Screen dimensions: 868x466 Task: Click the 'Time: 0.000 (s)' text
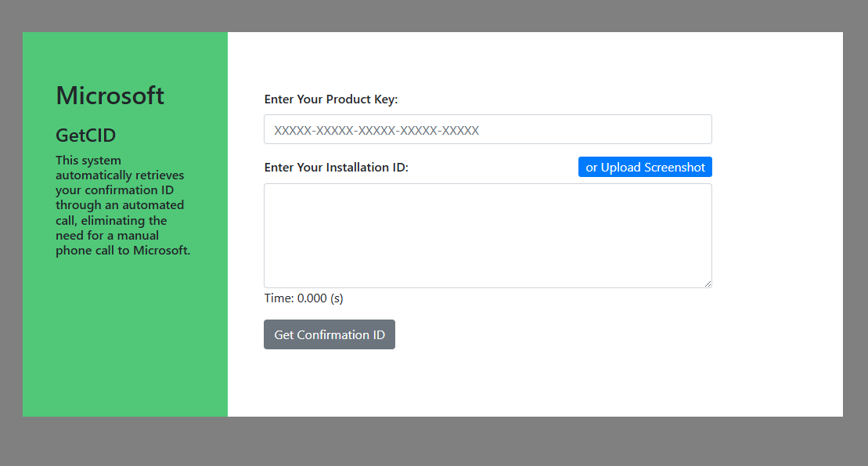click(304, 298)
